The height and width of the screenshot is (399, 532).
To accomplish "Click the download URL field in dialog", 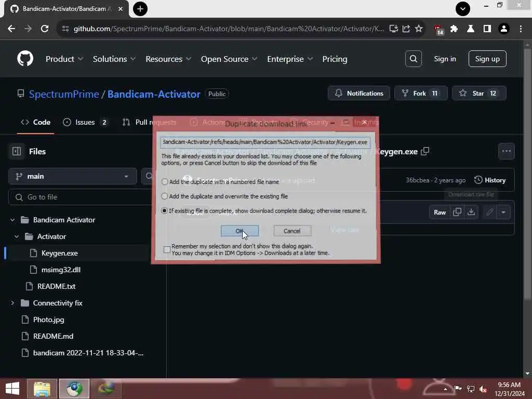I will tap(265, 142).
